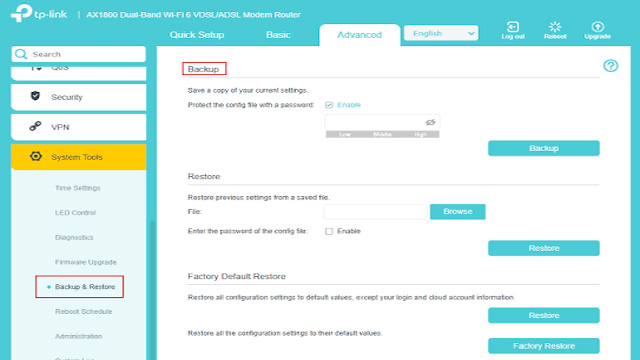Viewport: 640px width, 360px height.
Task: Click the TP-Link logo
Action: pyautogui.click(x=39, y=13)
